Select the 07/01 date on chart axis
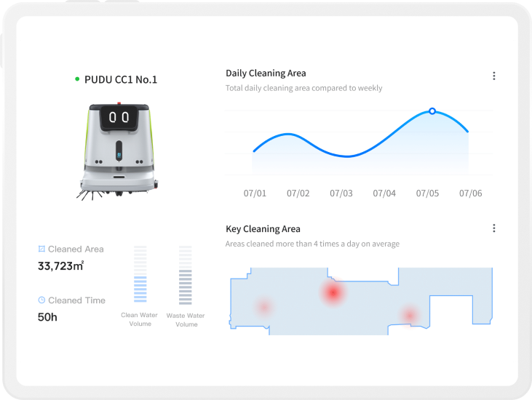532x400 pixels. (x=255, y=193)
